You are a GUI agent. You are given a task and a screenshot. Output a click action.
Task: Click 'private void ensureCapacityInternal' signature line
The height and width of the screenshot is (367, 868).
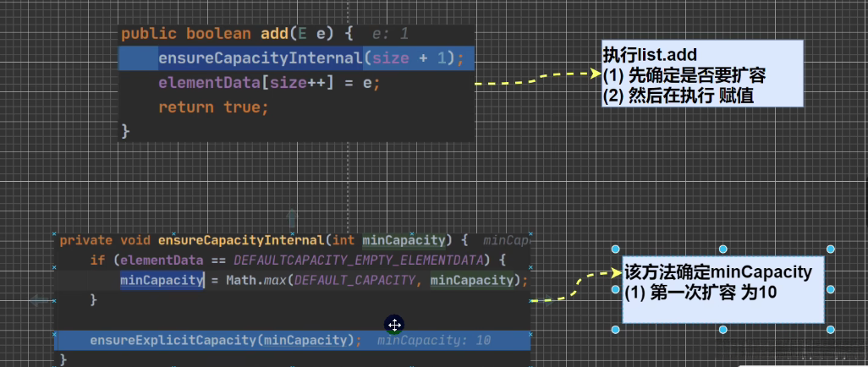click(264, 241)
